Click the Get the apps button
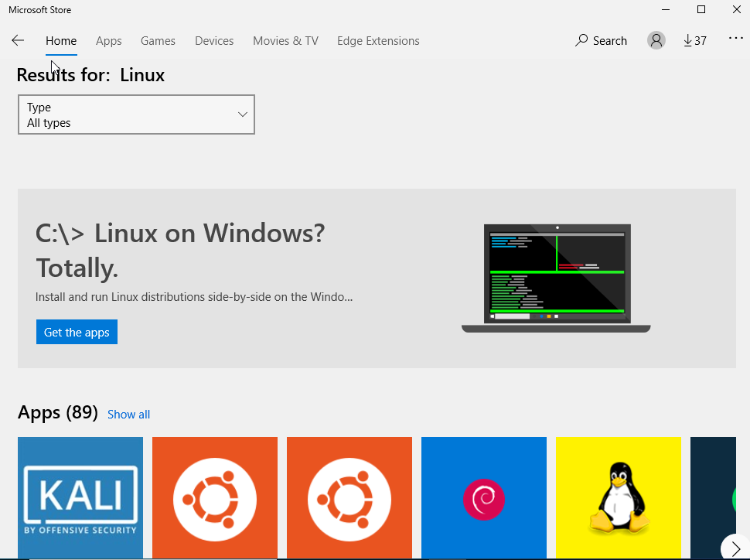 click(x=77, y=332)
